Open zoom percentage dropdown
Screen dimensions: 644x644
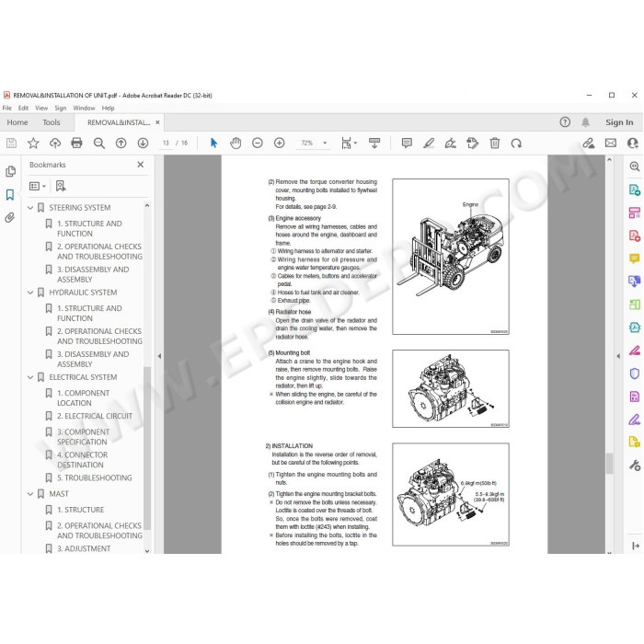pyautogui.click(x=325, y=143)
